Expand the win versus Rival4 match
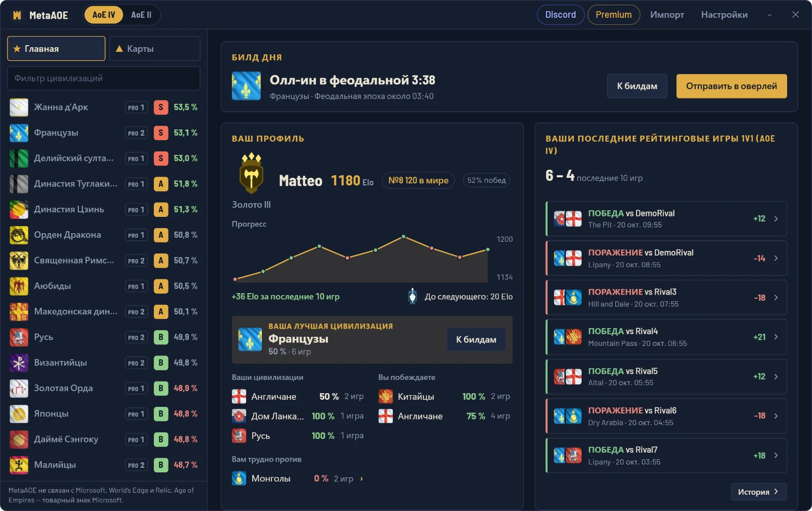The image size is (812, 511). click(666, 337)
